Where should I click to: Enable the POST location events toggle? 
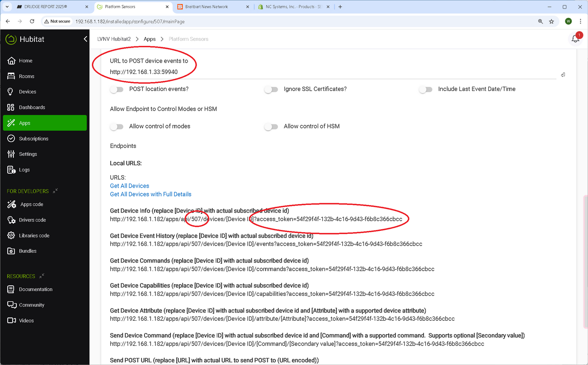[x=117, y=89]
